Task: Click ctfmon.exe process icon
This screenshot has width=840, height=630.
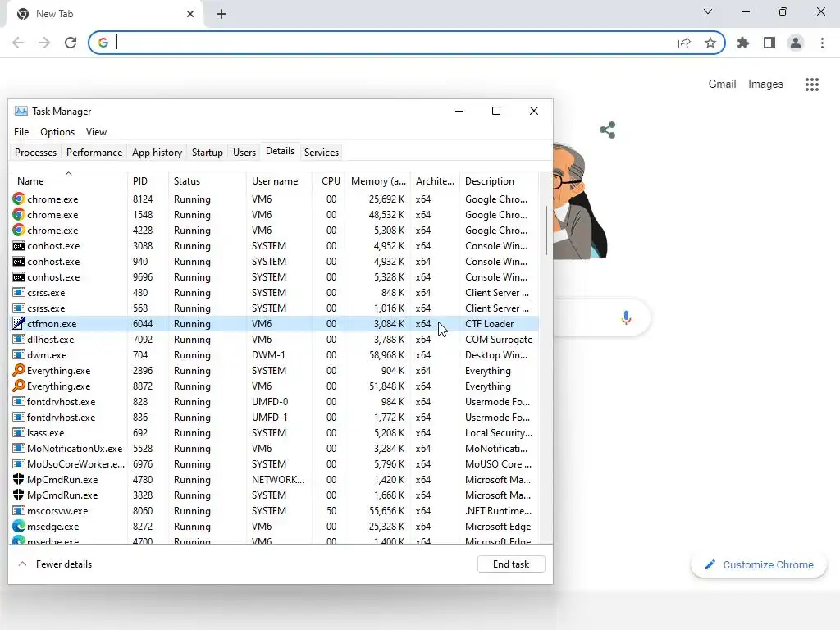Action: [x=19, y=323]
